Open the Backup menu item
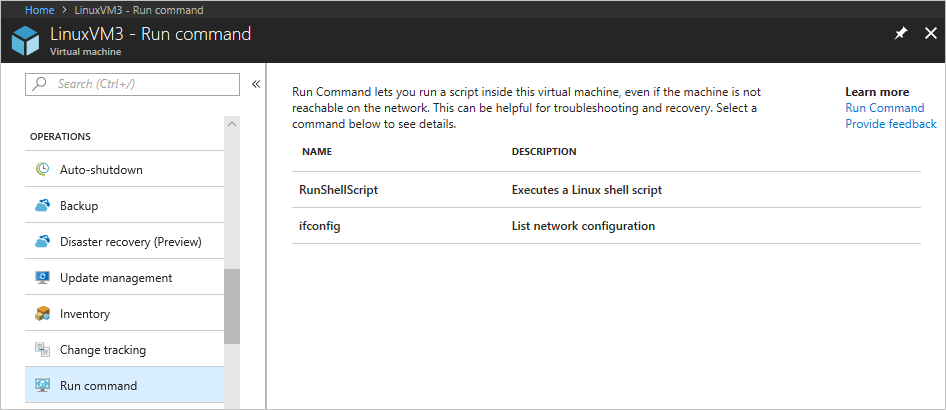The image size is (946, 410). pos(79,206)
